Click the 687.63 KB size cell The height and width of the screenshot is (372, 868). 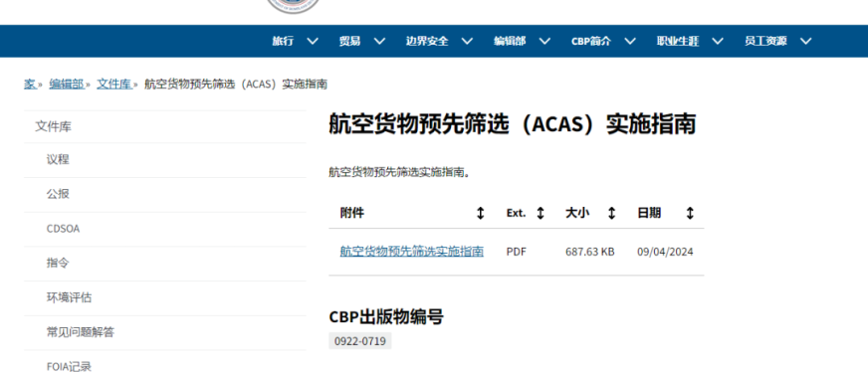pyautogui.click(x=589, y=252)
